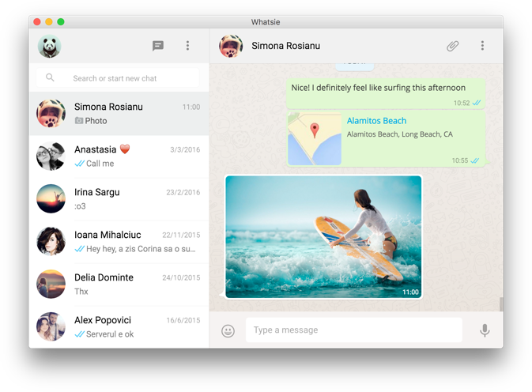Open the Irina Sargu chat
532x392 pixels.
[x=119, y=199]
